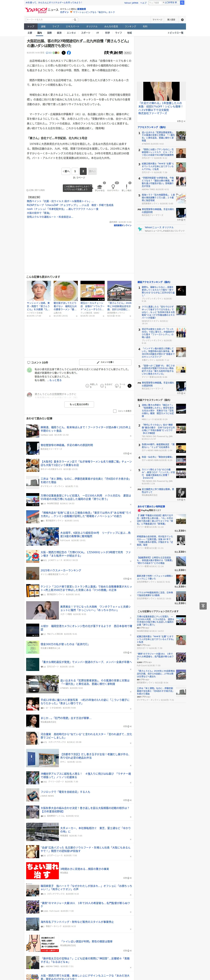Open the article comments count 33 icon
This screenshot has height=980, width=210.
pos(49,53)
